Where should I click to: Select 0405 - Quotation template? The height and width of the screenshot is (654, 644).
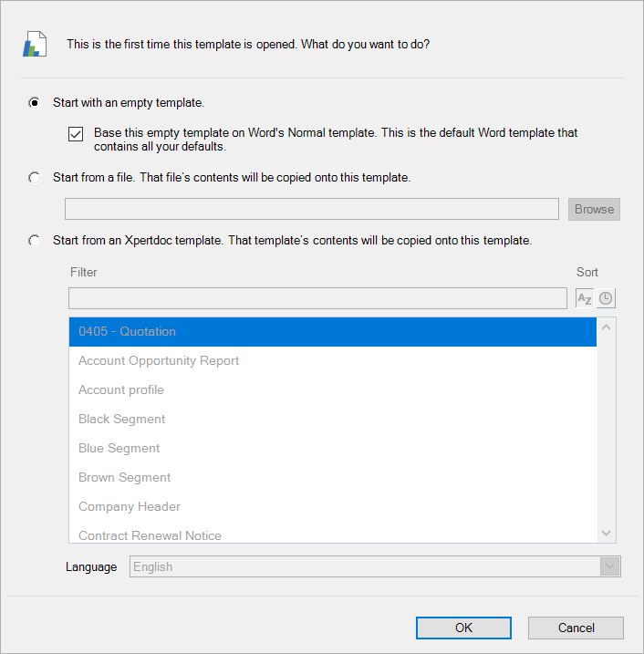pos(333,332)
